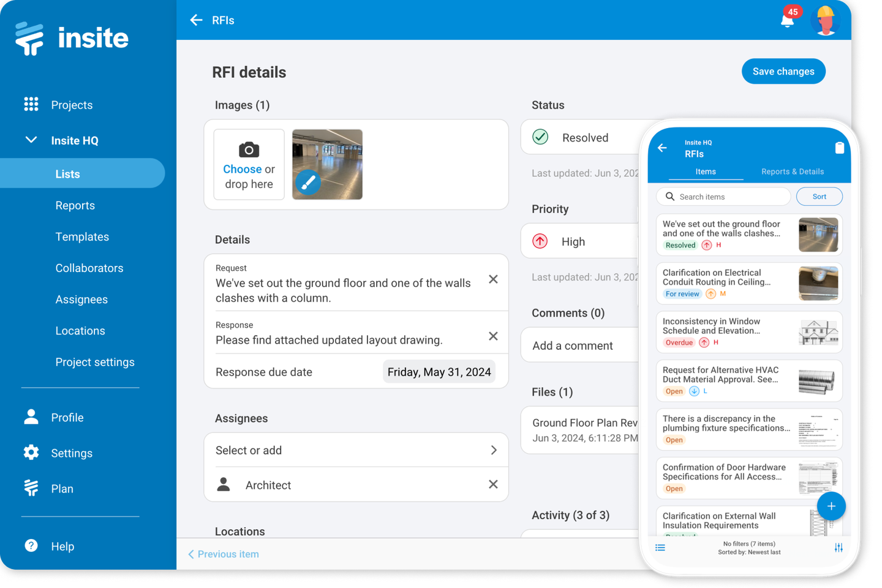Tap the magnifier icon in the Search items field
The height and width of the screenshot is (588, 882).
pos(670,196)
